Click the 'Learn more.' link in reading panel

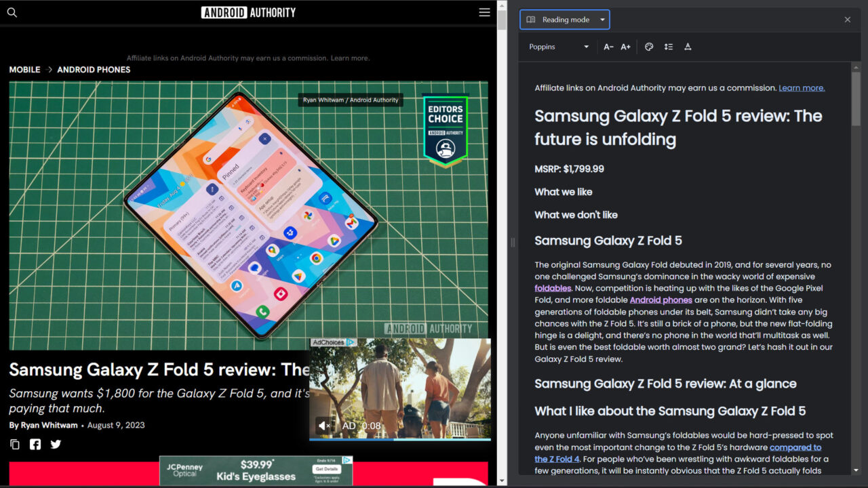pos(802,88)
